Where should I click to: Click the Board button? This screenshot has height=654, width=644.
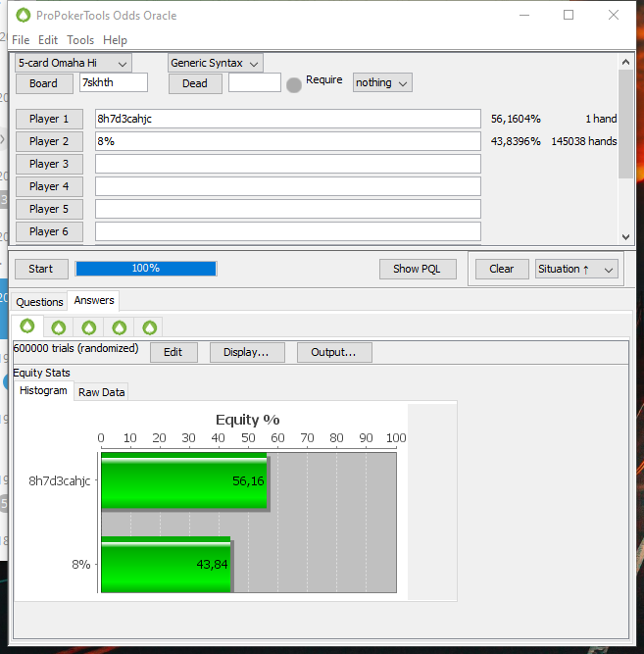[x=44, y=83]
